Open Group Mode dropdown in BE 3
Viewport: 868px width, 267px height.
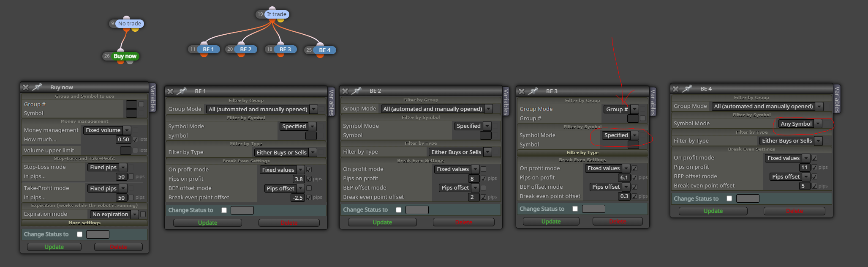point(621,109)
